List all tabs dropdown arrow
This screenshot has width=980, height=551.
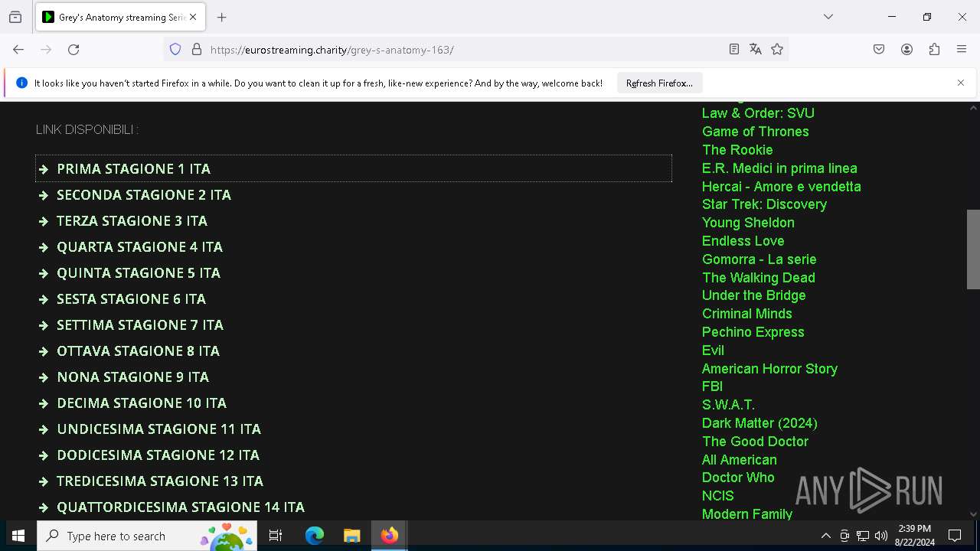coord(828,17)
